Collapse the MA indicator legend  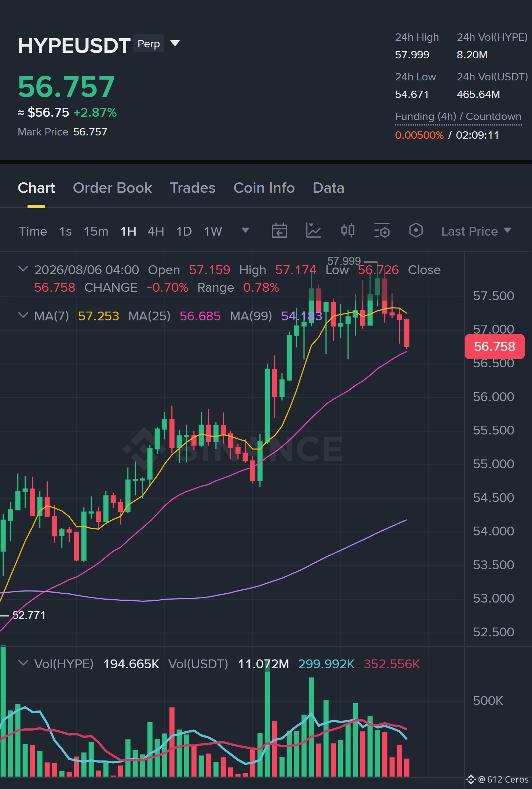click(23, 315)
